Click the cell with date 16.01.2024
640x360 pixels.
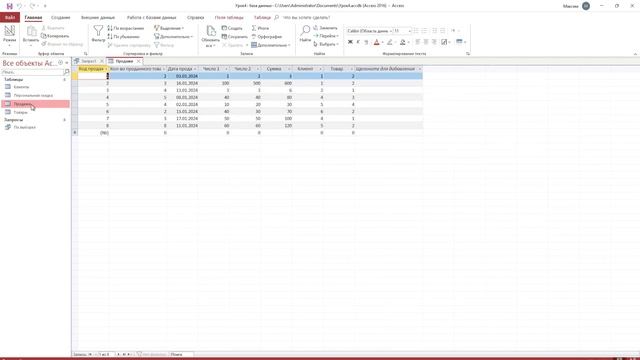(x=183, y=83)
